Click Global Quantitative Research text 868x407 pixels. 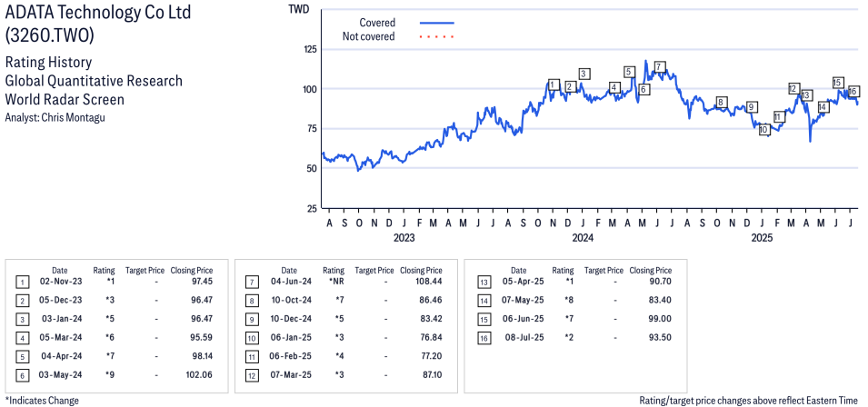click(94, 81)
